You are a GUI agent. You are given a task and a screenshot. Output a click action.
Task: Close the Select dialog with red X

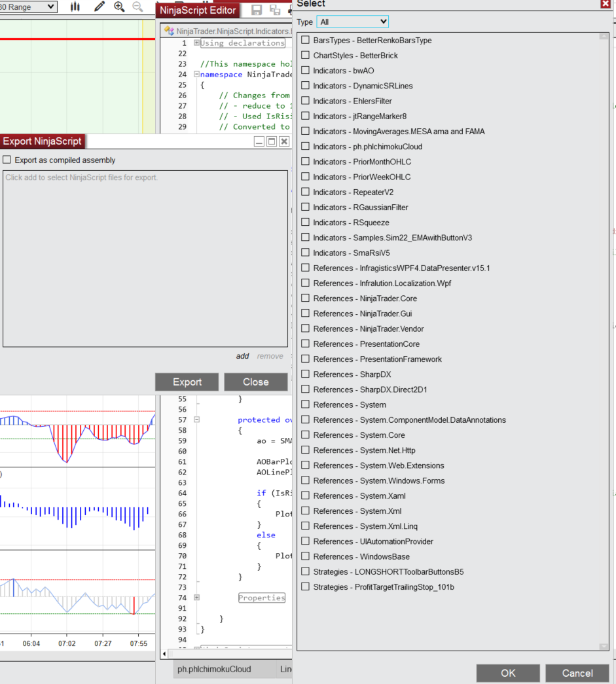tap(605, 4)
